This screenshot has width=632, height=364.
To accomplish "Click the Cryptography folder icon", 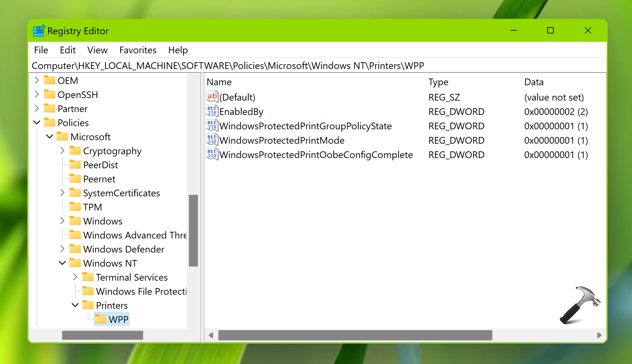I will click(x=75, y=150).
